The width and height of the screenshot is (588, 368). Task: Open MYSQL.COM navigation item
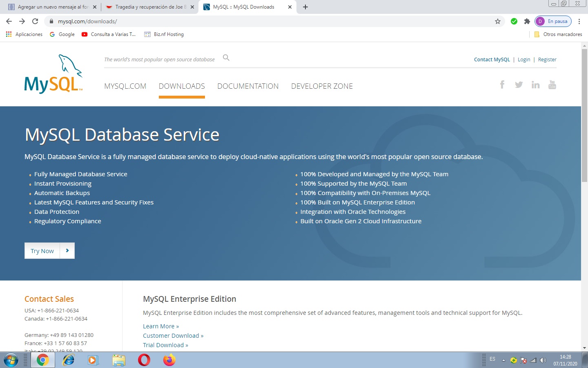tap(125, 86)
